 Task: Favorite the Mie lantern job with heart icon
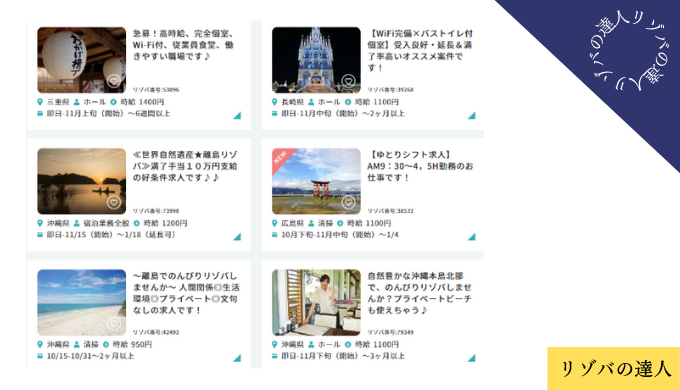pyautogui.click(x=114, y=81)
